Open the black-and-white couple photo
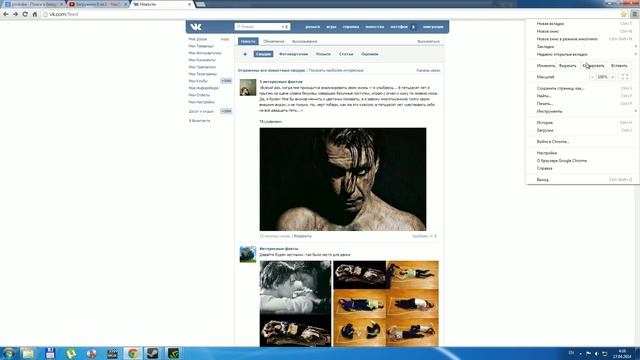The height and width of the screenshot is (360, 640). [x=296, y=288]
